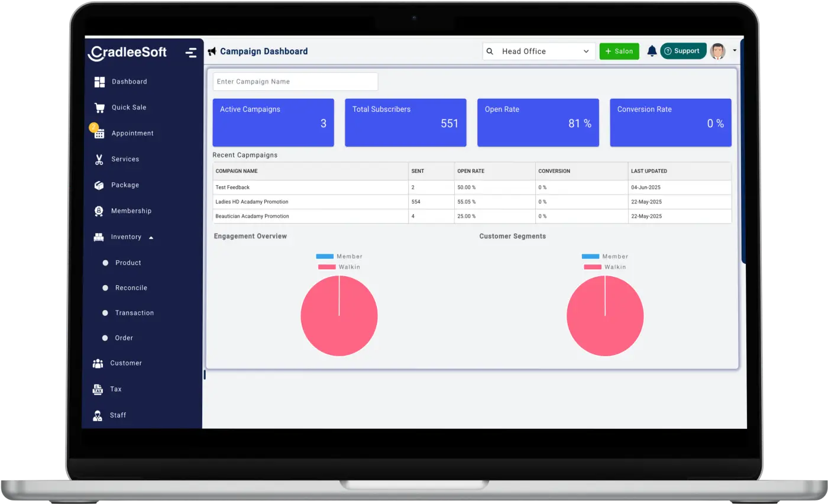Click the Enter Campaign Name field
The image size is (828, 504).
pos(295,82)
